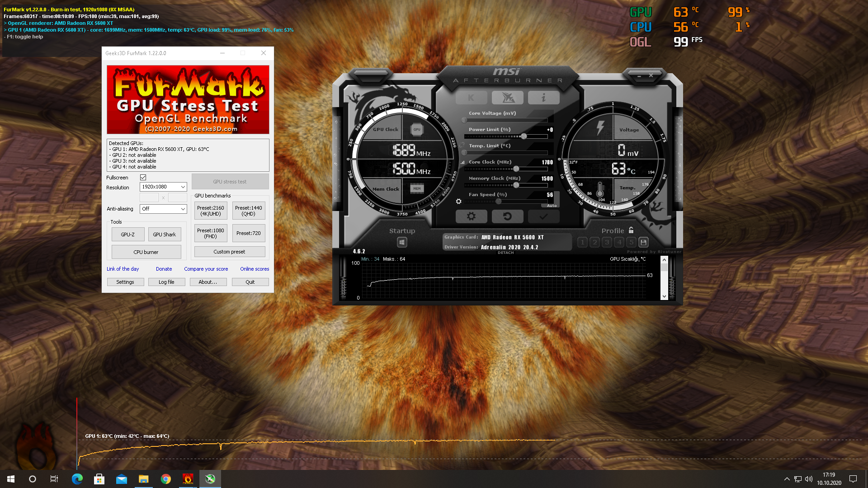The height and width of the screenshot is (488, 868).
Task: Toggle the Profile lock icon
Action: pyautogui.click(x=631, y=230)
